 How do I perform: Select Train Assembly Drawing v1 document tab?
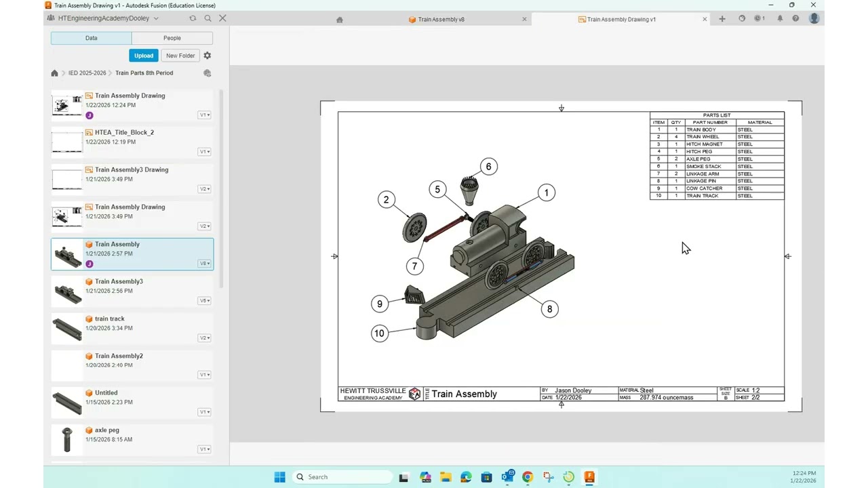pos(621,20)
